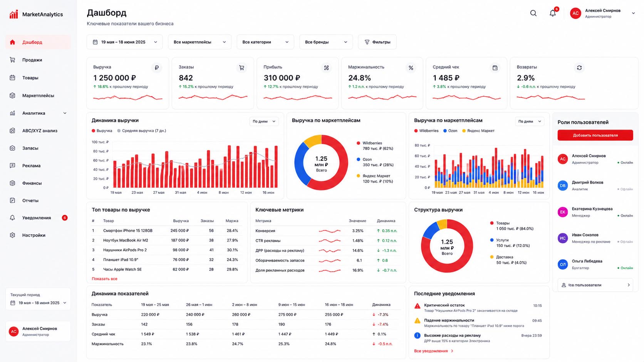This screenshot has height=362, width=644.
Task: Open the Показать все link under top products
Action: pos(104,279)
